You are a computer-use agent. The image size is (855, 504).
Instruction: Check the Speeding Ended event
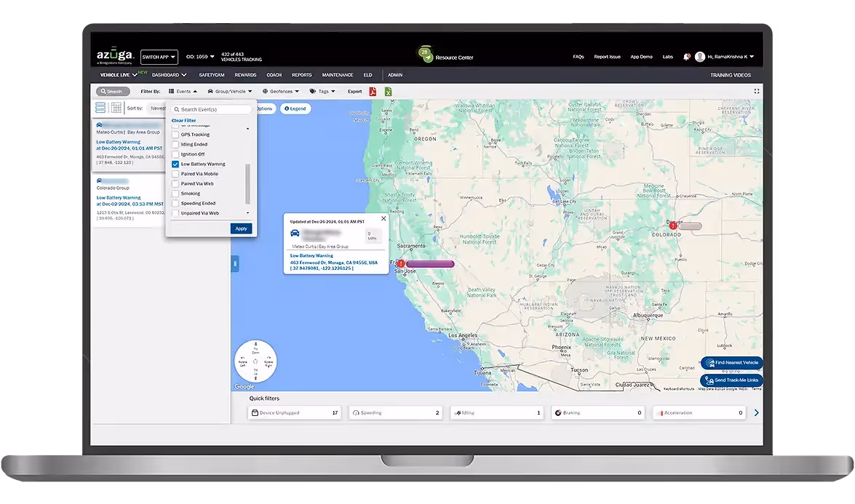click(175, 203)
